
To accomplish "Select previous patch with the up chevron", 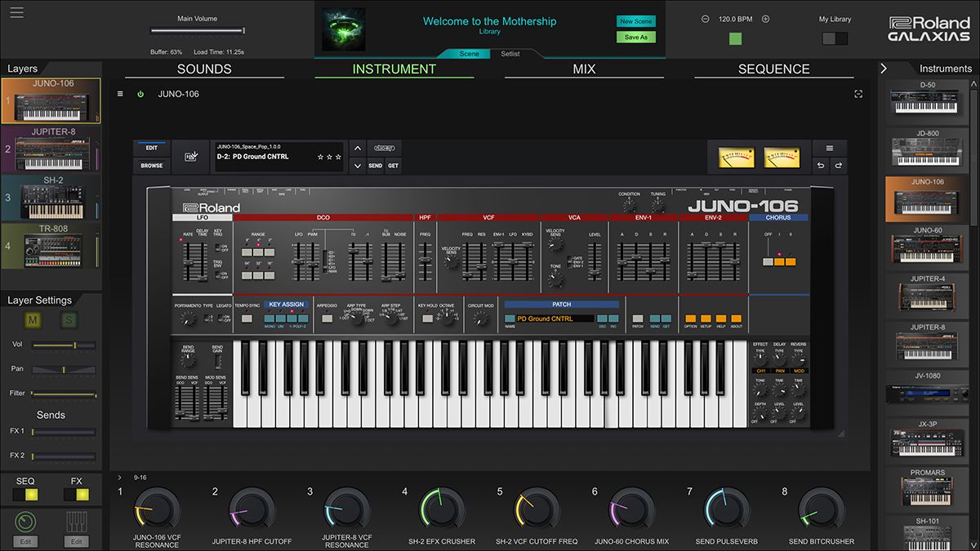I will pyautogui.click(x=357, y=149).
